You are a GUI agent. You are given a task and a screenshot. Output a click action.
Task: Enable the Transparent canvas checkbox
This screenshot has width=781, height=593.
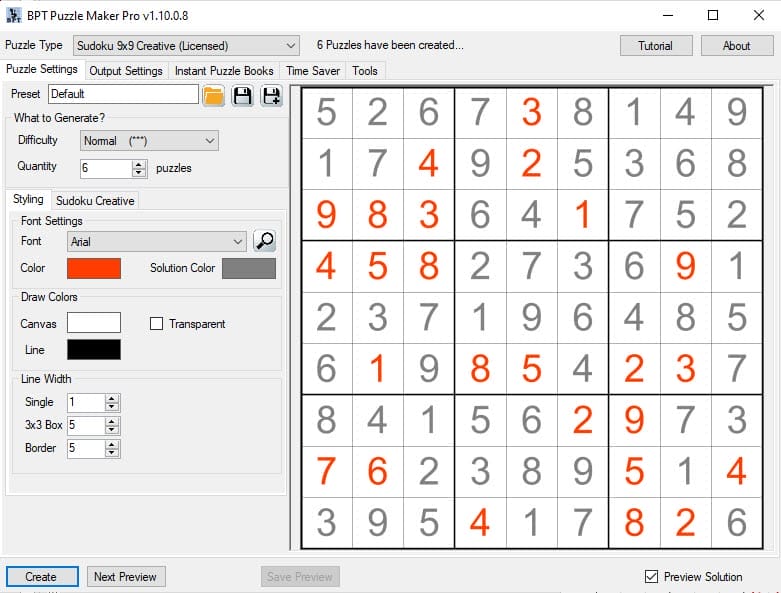pos(156,324)
